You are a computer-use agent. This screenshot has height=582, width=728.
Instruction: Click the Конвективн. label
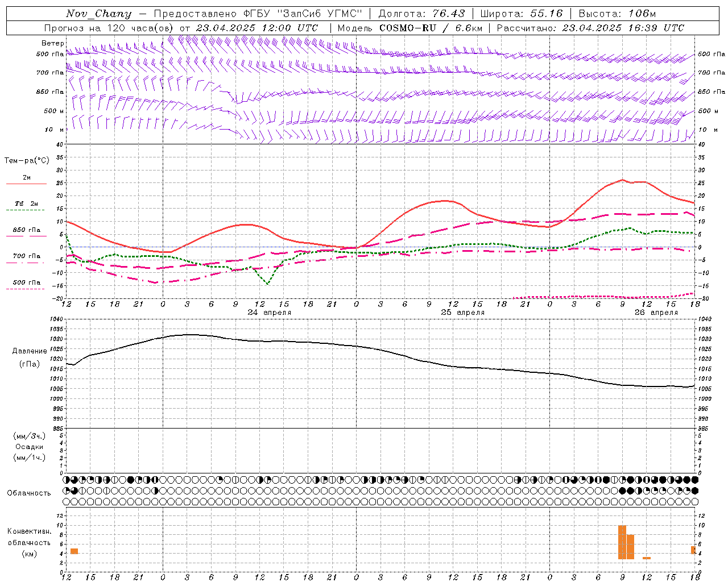point(30,531)
